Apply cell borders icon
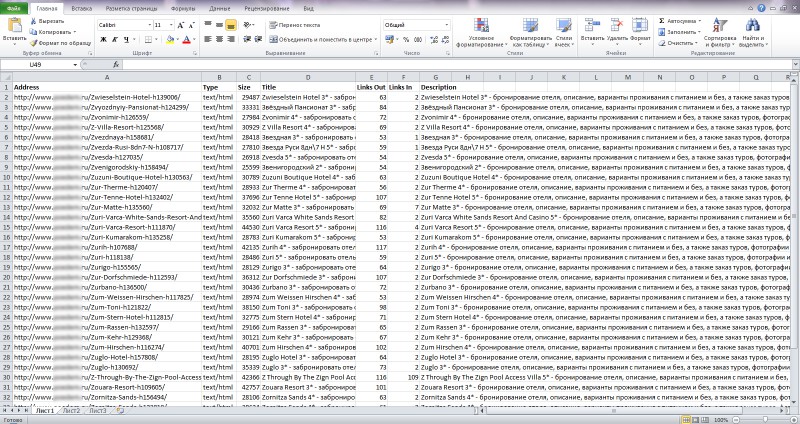This screenshot has height=424, width=800. click(x=148, y=39)
